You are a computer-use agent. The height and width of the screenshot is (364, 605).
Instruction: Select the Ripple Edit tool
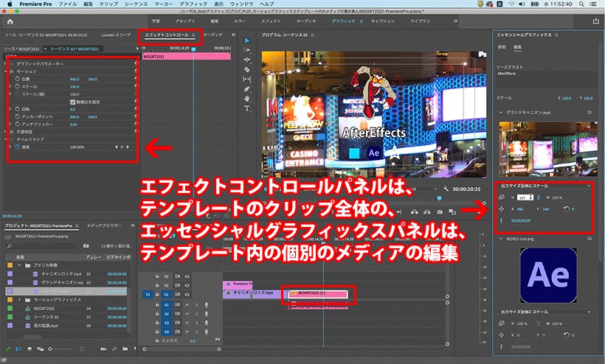(x=247, y=60)
